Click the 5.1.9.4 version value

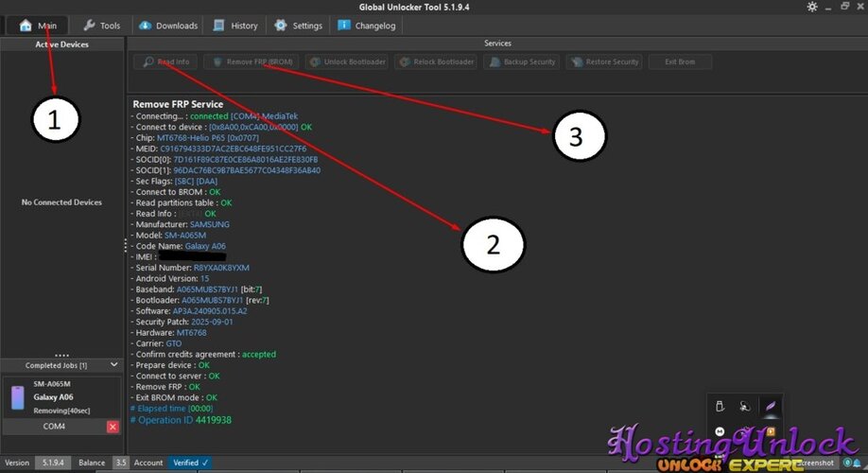[53, 463]
